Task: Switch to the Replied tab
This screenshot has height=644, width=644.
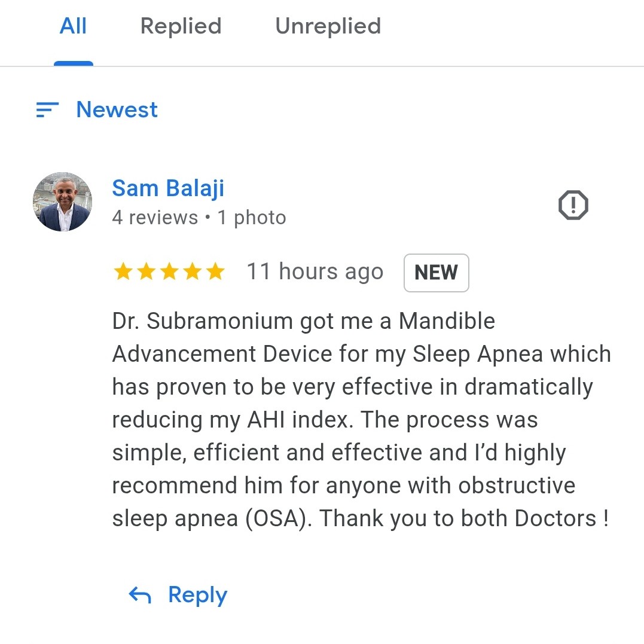Action: [x=181, y=26]
